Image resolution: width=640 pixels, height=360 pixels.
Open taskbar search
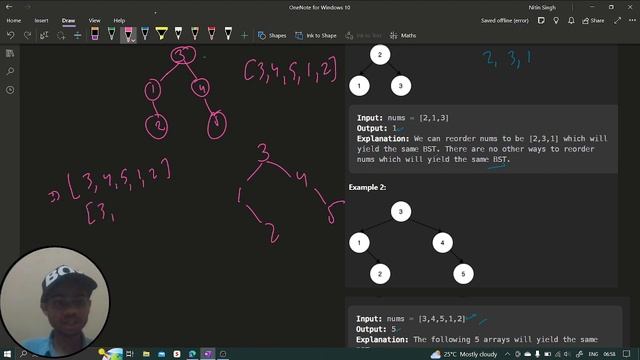coord(23,354)
